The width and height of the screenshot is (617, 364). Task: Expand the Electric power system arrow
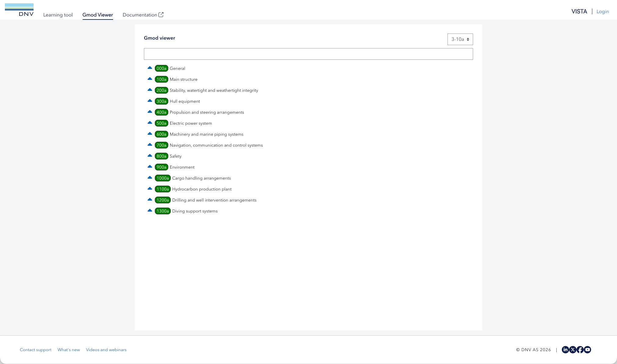point(150,123)
